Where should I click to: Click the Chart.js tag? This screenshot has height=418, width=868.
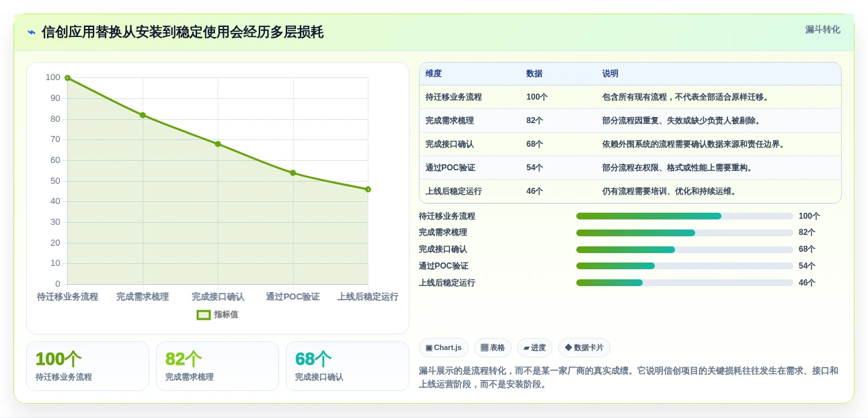(x=444, y=348)
